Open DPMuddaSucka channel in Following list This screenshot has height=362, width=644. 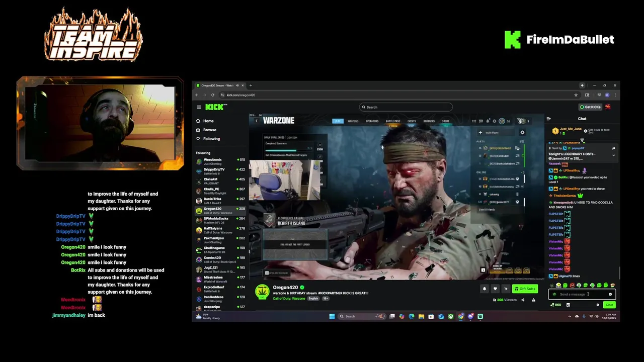220,220
